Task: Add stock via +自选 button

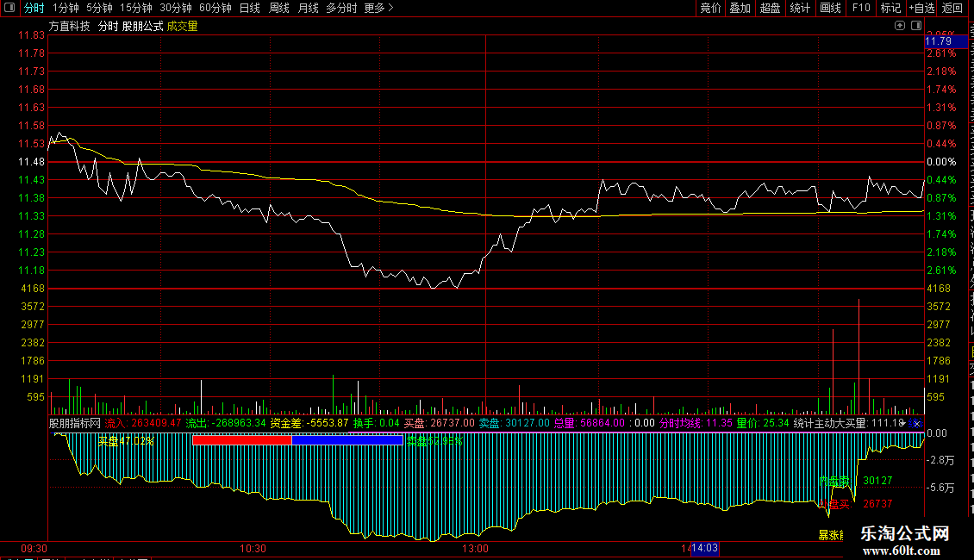Action: coord(921,8)
